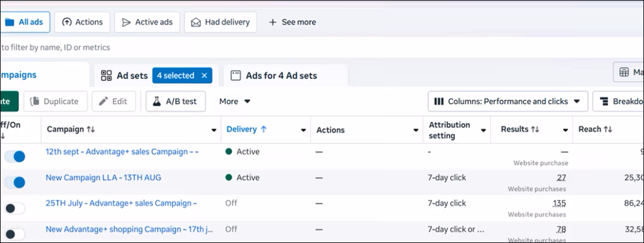Open the Attribution setting dropdown arrow
This screenshot has width=644, height=243.
click(x=484, y=130)
